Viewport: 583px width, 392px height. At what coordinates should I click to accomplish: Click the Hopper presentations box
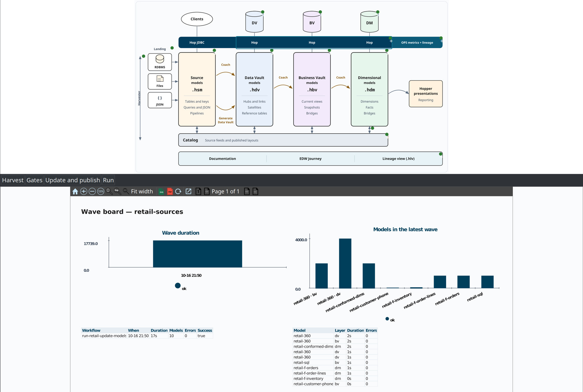click(x=425, y=94)
